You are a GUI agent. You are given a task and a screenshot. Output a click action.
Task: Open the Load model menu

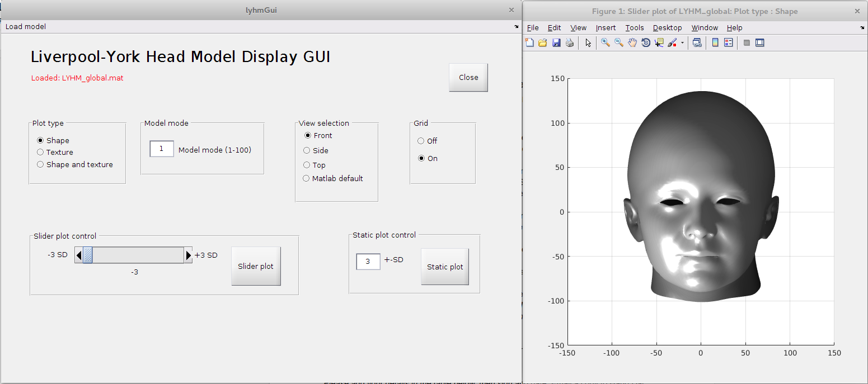click(x=26, y=27)
